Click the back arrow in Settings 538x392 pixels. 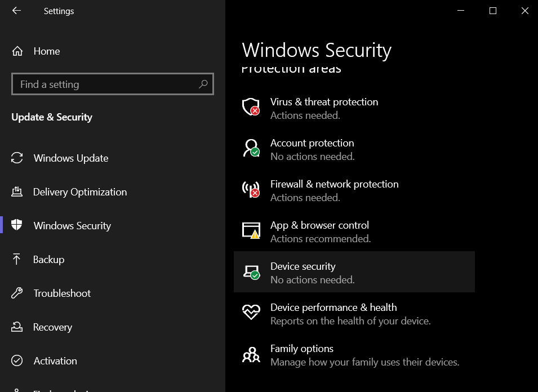pyautogui.click(x=16, y=11)
